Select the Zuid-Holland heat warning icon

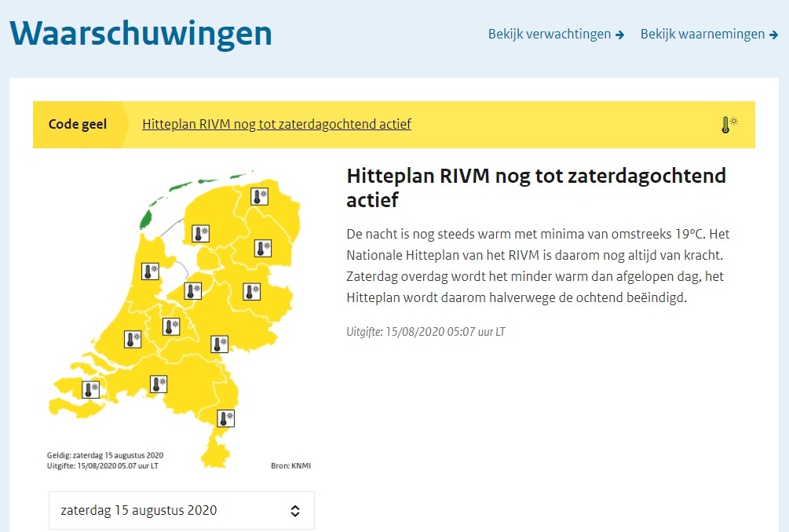(x=133, y=340)
